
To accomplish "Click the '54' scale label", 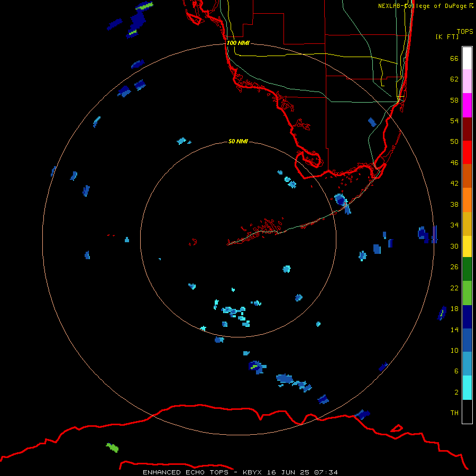I will click(454, 121).
